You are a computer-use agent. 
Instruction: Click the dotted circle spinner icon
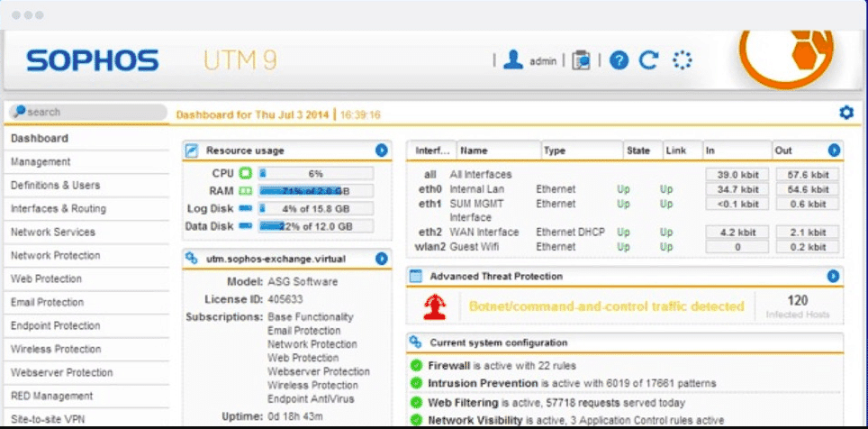coord(682,59)
